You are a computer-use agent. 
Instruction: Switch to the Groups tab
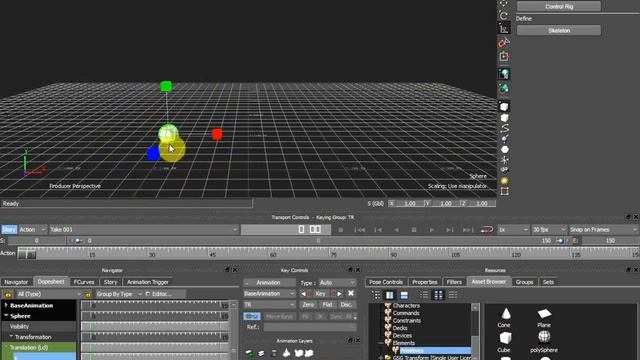pyautogui.click(x=524, y=282)
